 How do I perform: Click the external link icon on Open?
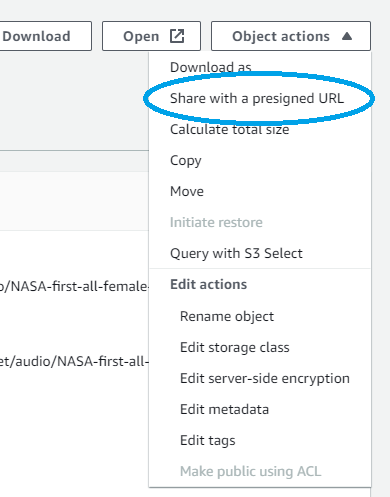click(x=177, y=36)
